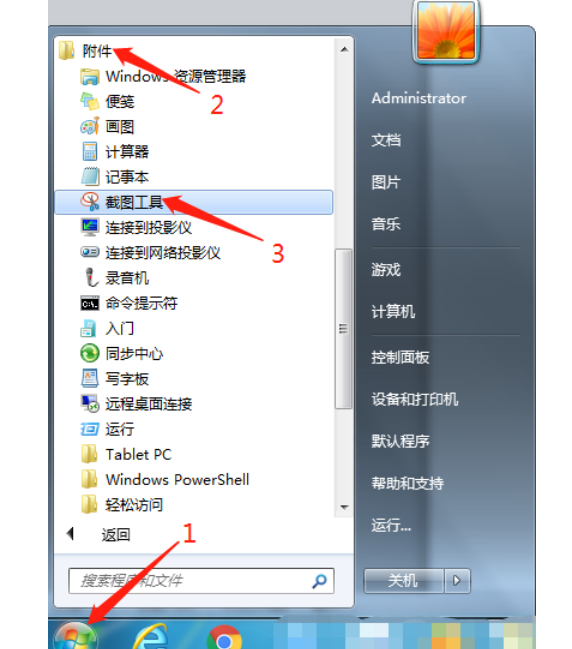The image size is (572, 649).
Task: Open the Notepad (记事本) icon
Action: pyautogui.click(x=90, y=177)
